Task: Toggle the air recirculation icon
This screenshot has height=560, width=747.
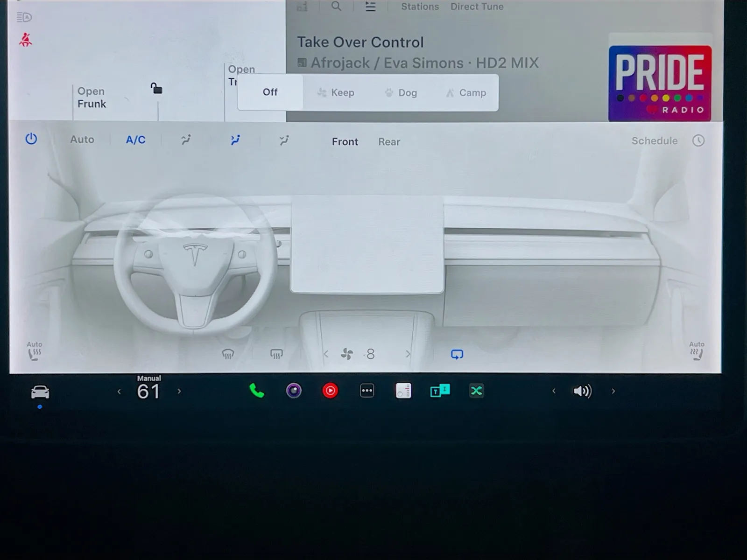Action: [x=457, y=355]
